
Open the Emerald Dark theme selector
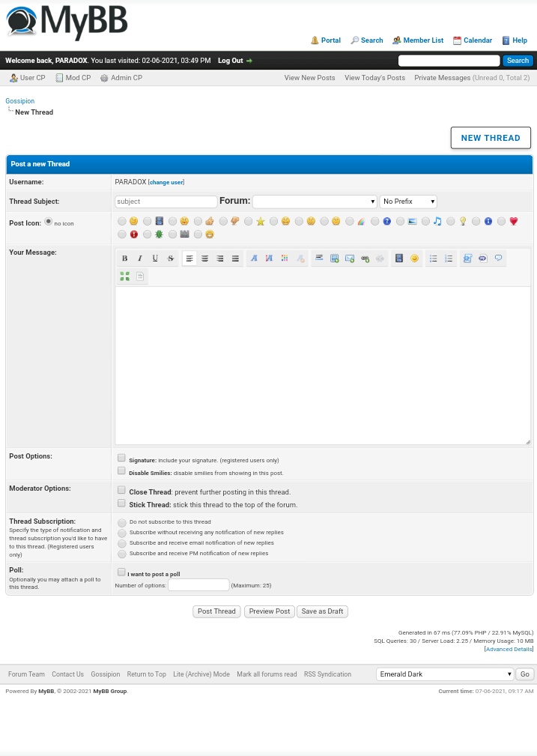pos(444,674)
